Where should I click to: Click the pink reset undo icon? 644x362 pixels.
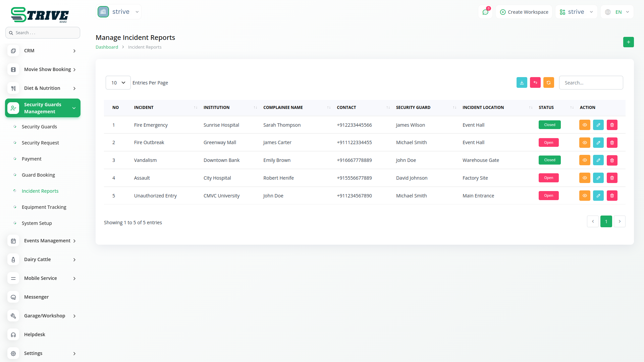pyautogui.click(x=535, y=82)
